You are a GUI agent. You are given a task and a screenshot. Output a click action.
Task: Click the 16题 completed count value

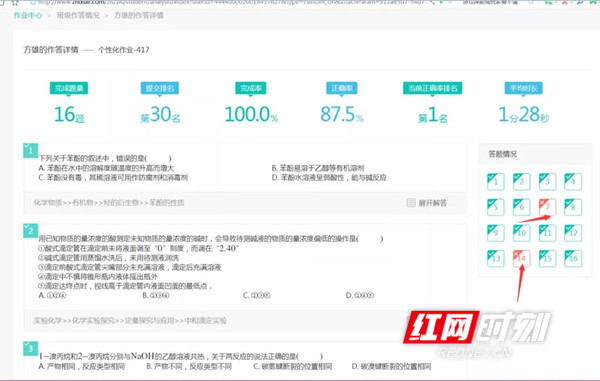coord(69,114)
